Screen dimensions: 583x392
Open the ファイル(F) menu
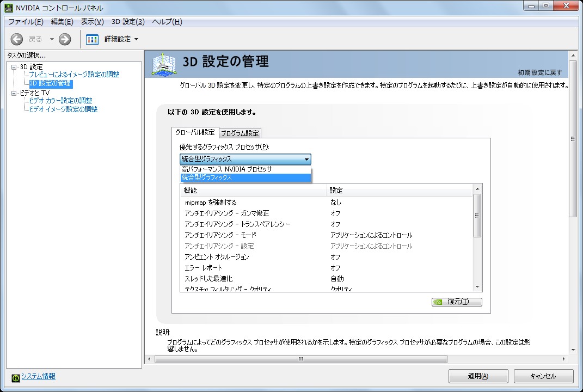[x=26, y=22]
